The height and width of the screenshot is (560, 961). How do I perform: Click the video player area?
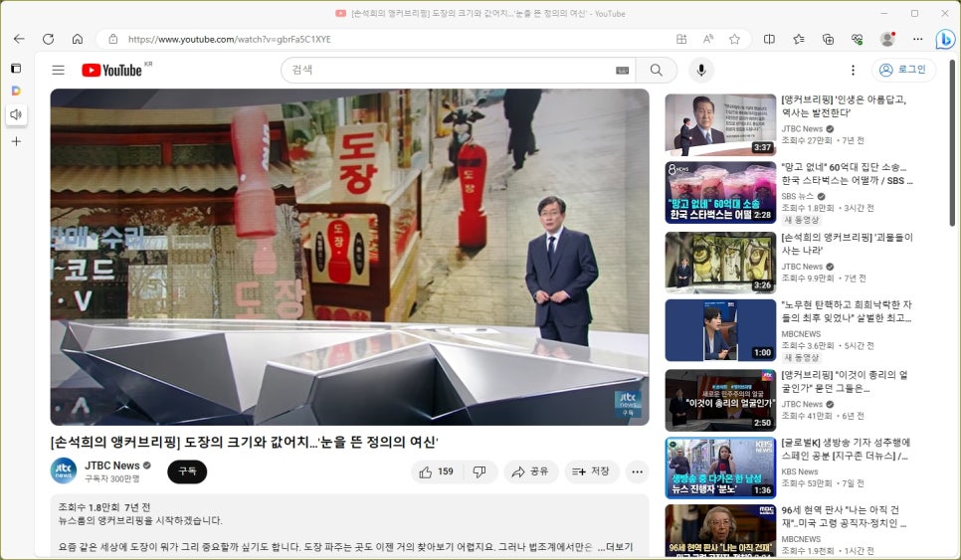click(349, 257)
